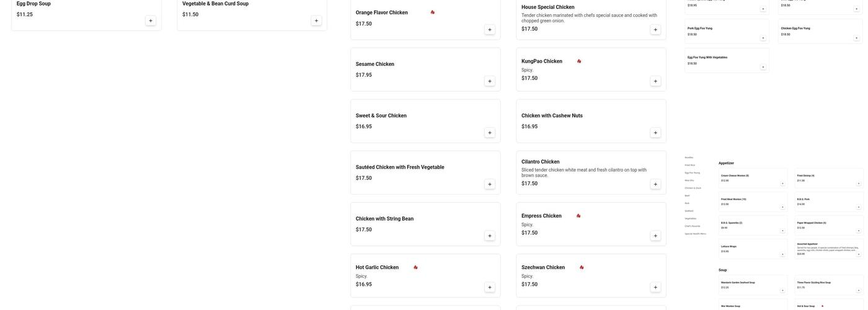Add Cream Cheese Wonton appetizer
The width and height of the screenshot is (868, 310).
tap(782, 184)
